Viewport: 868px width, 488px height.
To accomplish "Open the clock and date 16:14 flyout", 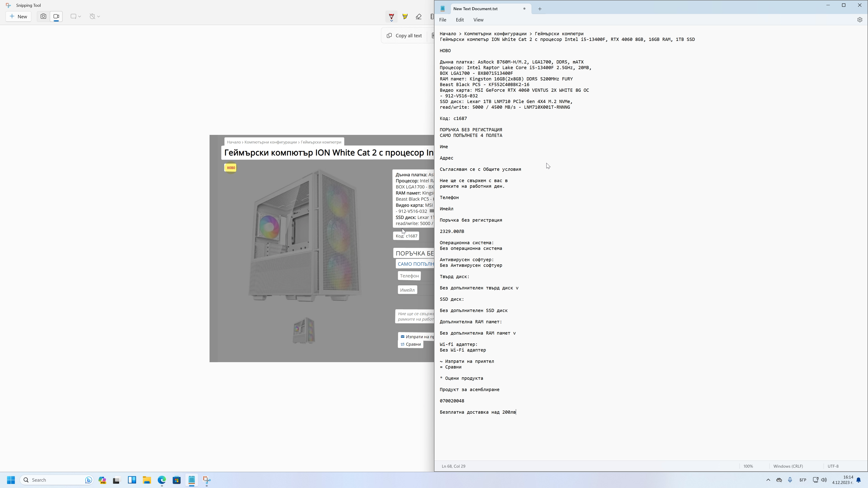I will 842,480.
